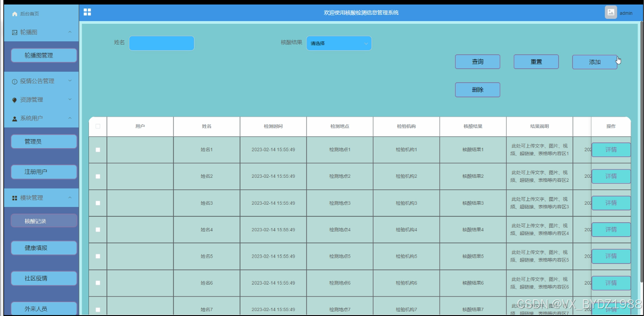
Task: Click cell 核酸结果2
Action: [473, 176]
